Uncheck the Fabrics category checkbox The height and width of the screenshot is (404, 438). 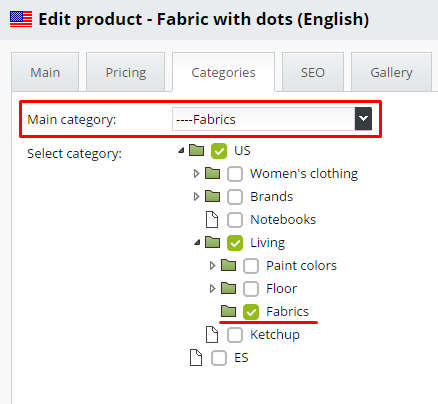(251, 312)
